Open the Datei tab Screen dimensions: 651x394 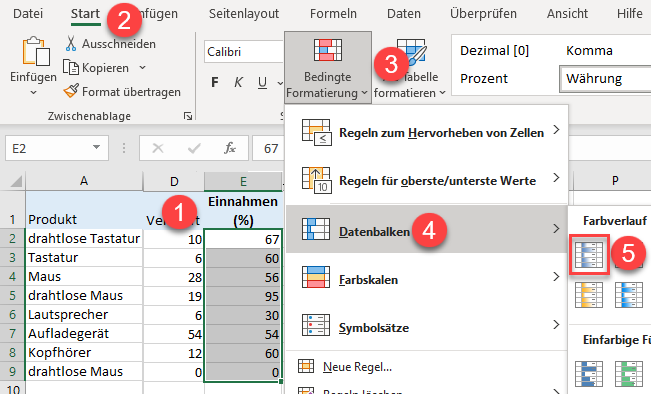(28, 14)
